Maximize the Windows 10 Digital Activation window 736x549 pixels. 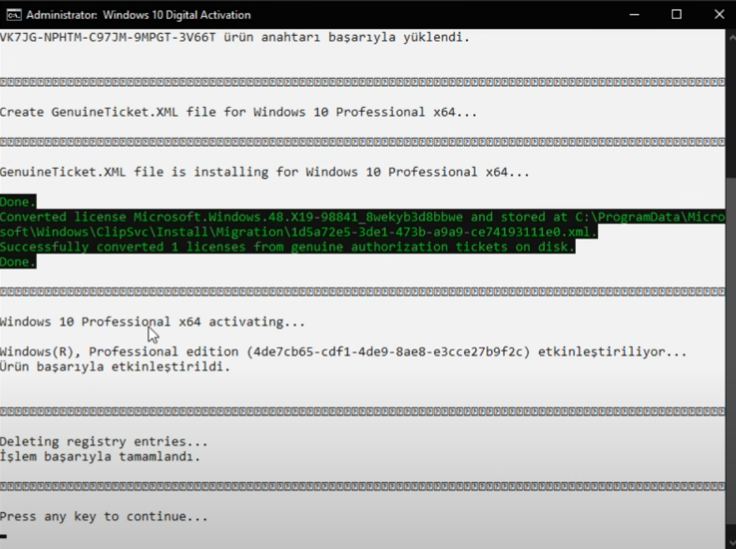(x=676, y=15)
